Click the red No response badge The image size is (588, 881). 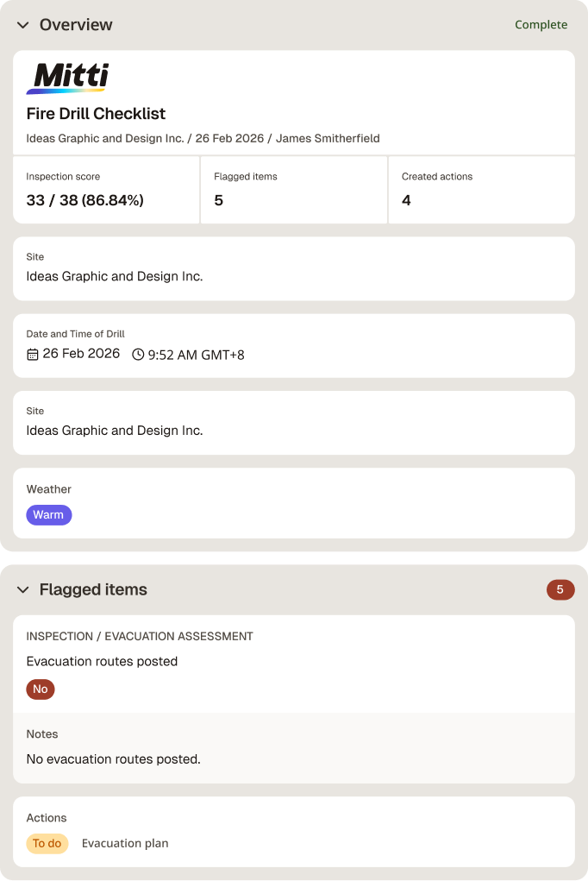41,689
